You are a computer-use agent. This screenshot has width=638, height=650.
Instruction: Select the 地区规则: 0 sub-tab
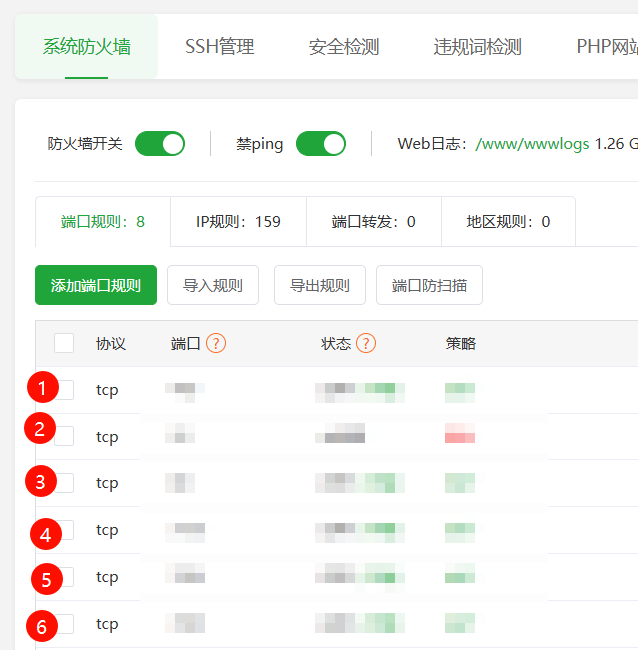click(508, 222)
